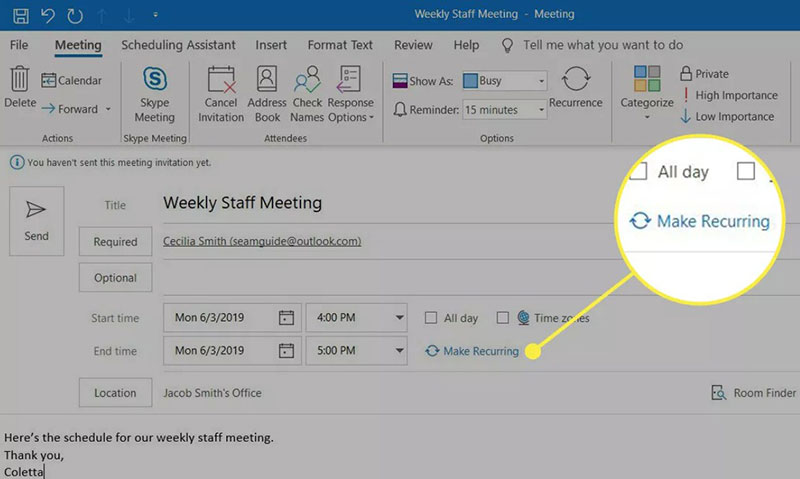800x479 pixels.
Task: Click Cancel Invitation in the ribbon
Action: tap(221, 95)
